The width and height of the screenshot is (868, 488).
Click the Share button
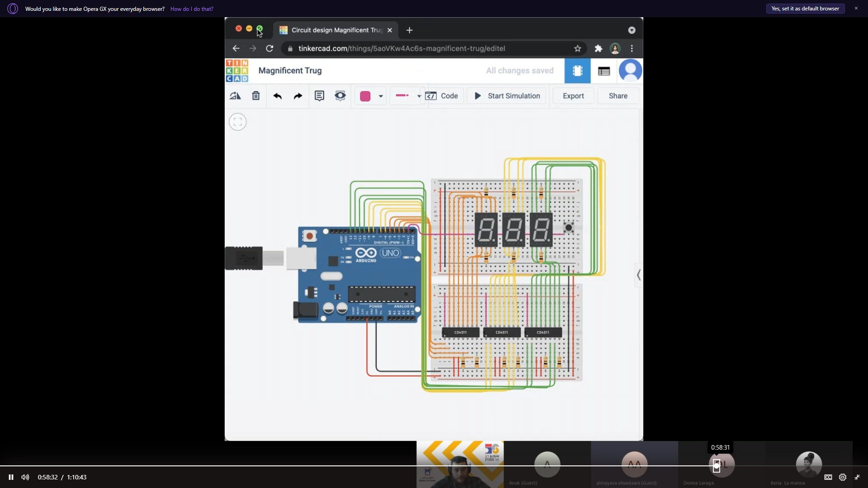click(618, 96)
